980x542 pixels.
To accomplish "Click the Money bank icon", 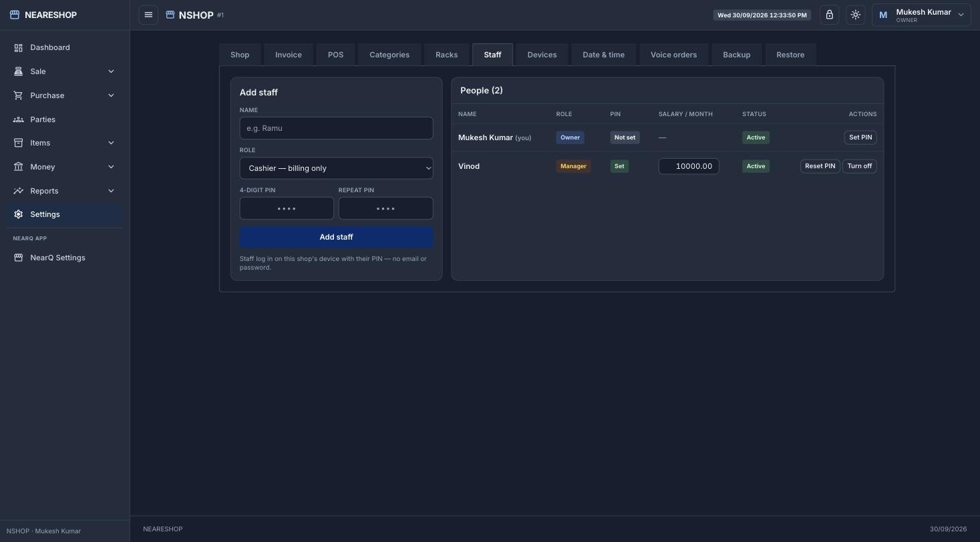I will tap(19, 167).
